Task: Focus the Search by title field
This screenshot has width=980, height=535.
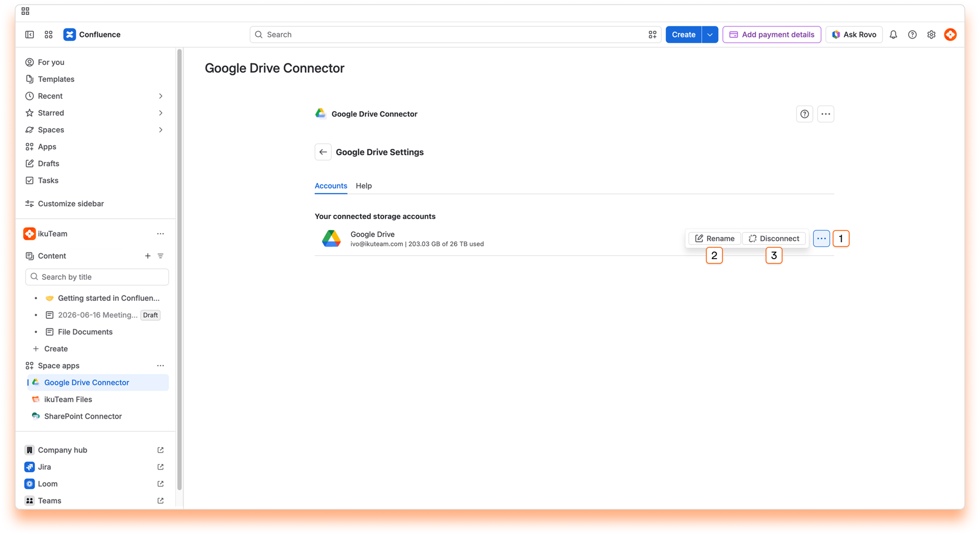Action: [x=97, y=277]
